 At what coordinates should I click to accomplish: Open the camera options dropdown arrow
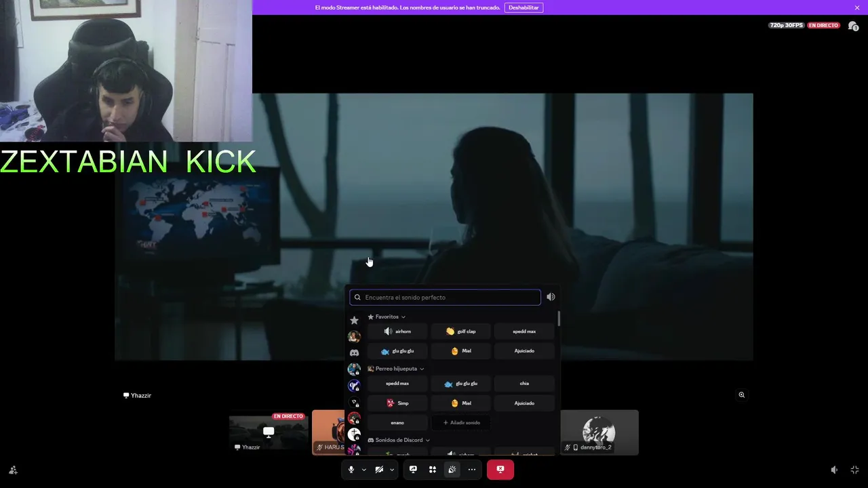[x=392, y=470]
